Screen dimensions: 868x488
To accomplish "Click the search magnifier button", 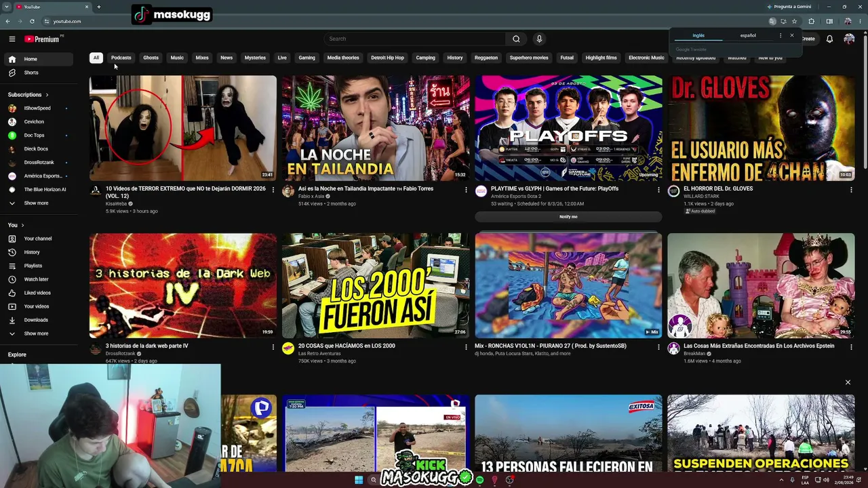I will click(x=516, y=39).
